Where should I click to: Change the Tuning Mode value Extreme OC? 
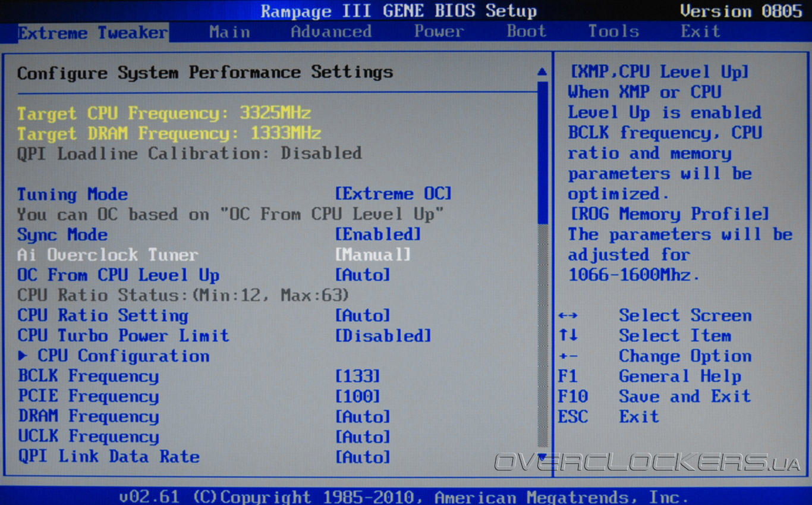coord(394,194)
